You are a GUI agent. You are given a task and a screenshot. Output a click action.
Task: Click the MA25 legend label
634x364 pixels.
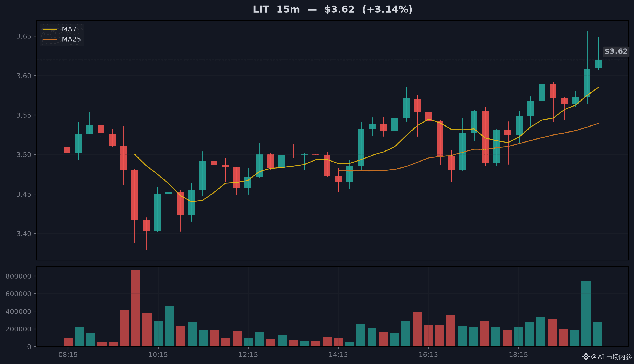click(71, 39)
